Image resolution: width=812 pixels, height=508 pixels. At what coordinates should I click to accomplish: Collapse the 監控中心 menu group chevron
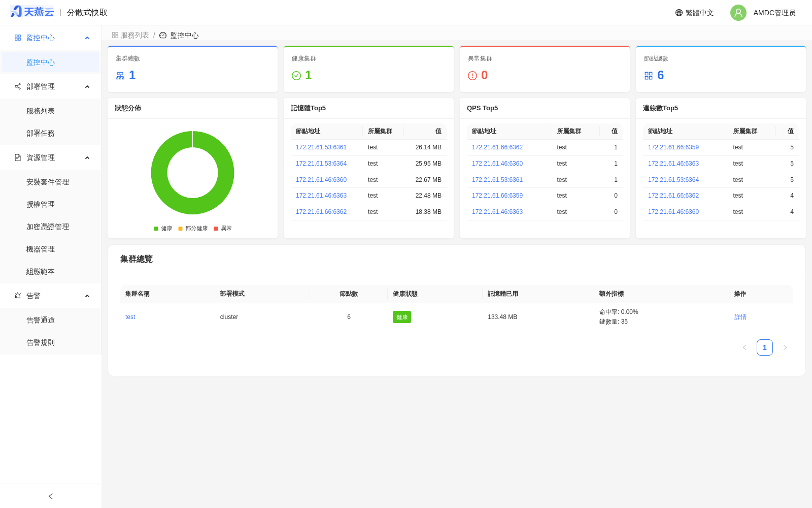[x=87, y=38]
